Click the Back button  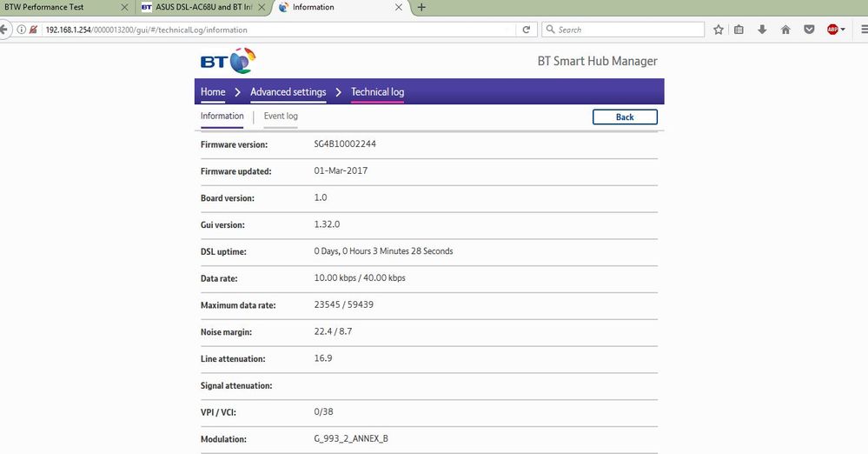click(x=625, y=117)
